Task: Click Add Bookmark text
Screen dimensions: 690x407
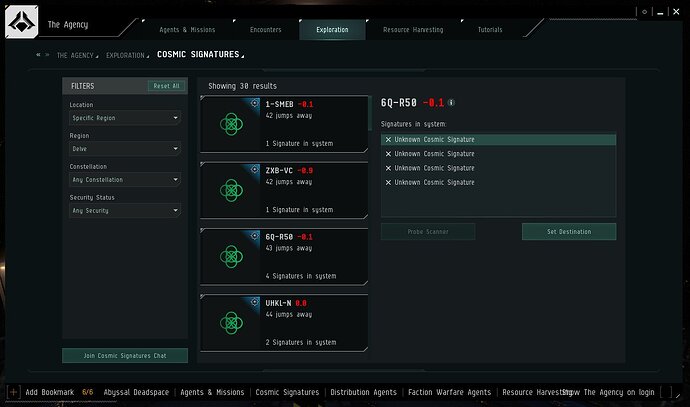Action: tap(50, 392)
